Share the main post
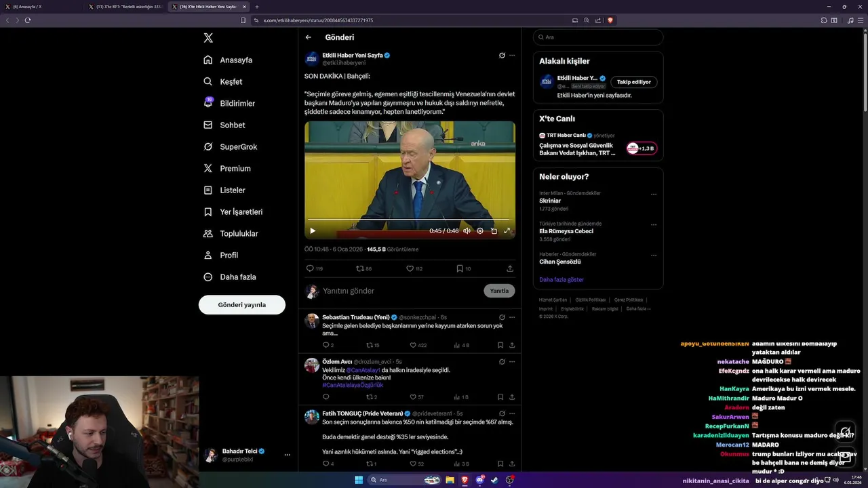 [510, 268]
